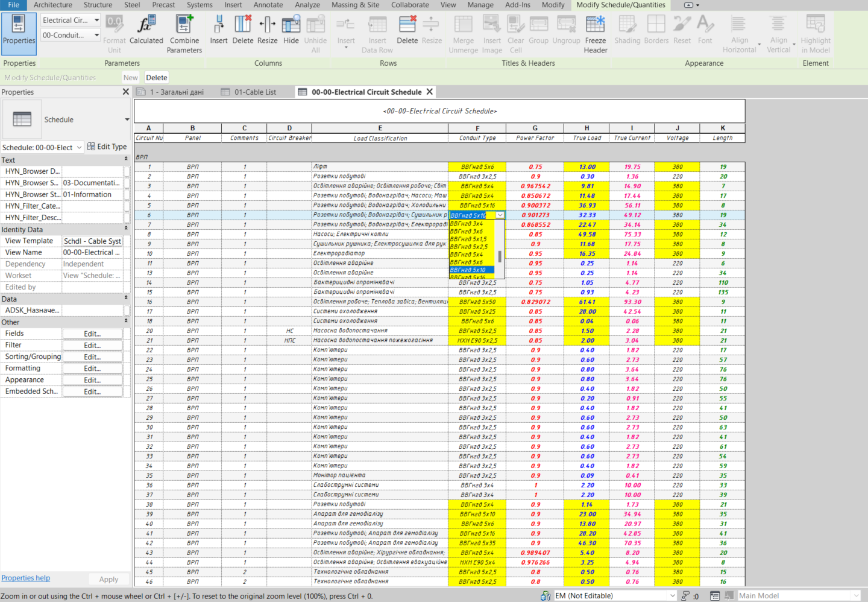Image resolution: width=868 pixels, height=602 pixels.
Task: Select ВВГнгд 5х6 in dropdown list
Action: pos(467,262)
